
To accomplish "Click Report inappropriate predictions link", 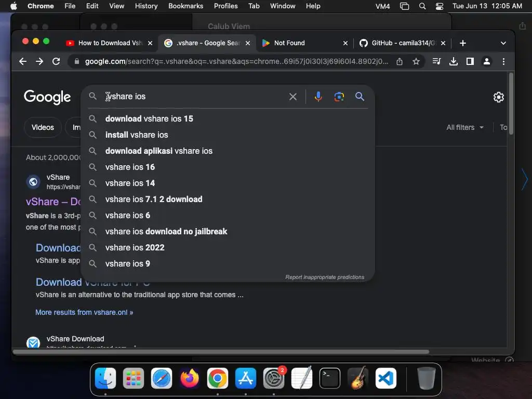I will (325, 277).
